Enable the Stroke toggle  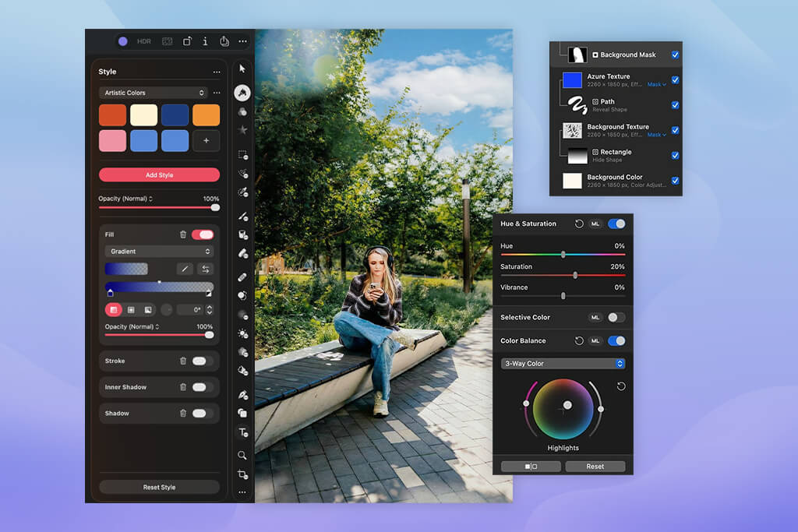(203, 361)
